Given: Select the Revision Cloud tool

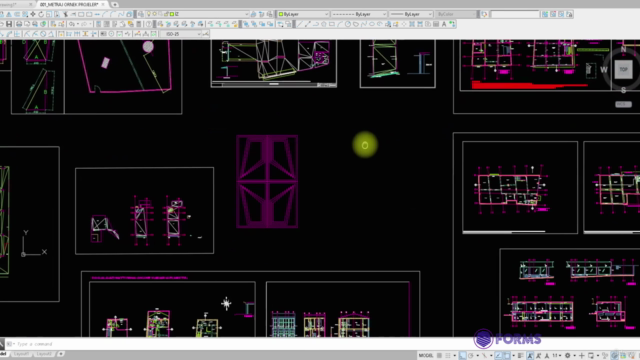Looking at the screenshot, I should (356, 24).
